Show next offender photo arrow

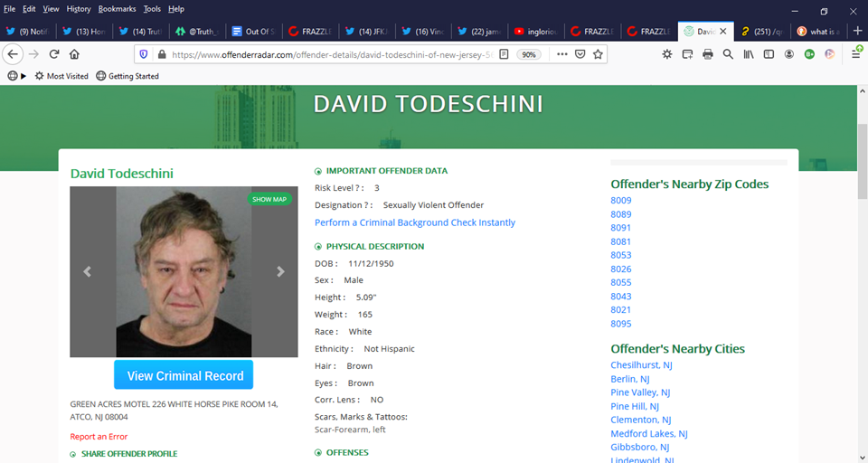(280, 271)
